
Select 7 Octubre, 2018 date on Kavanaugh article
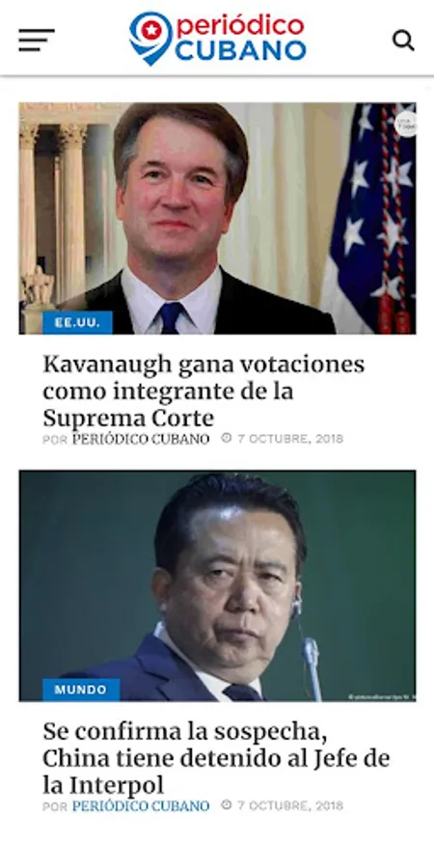pyautogui.click(x=290, y=439)
